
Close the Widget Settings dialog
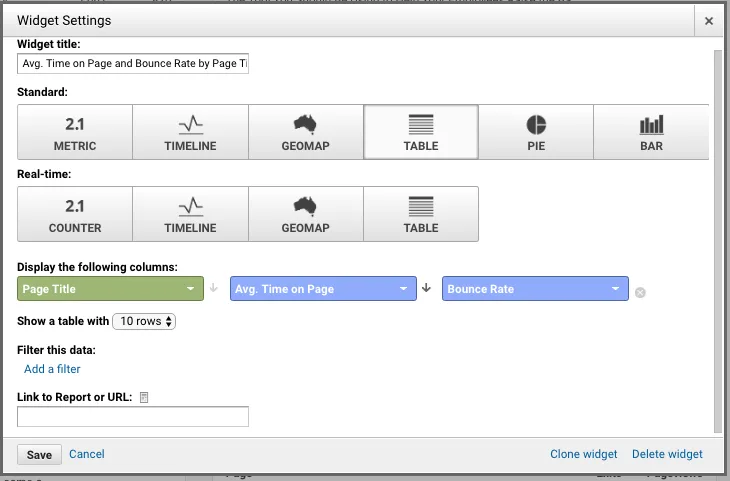(x=709, y=21)
